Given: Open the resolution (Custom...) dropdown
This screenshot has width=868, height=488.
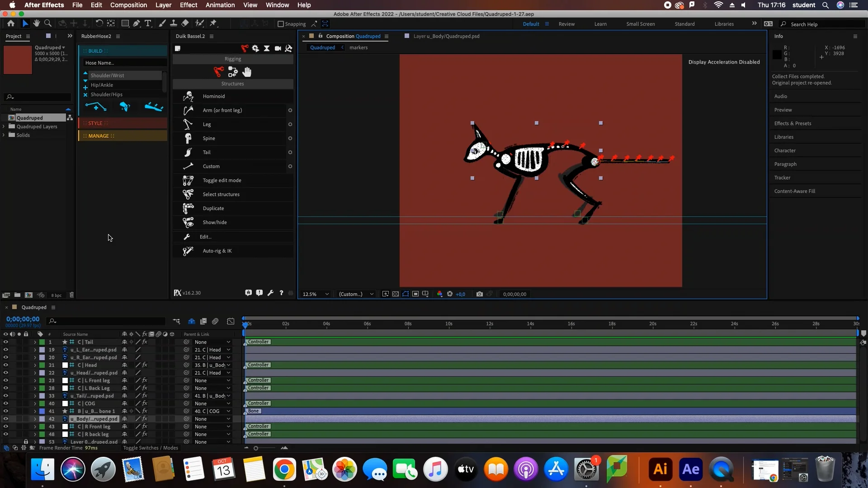Looking at the screenshot, I should [x=356, y=294].
